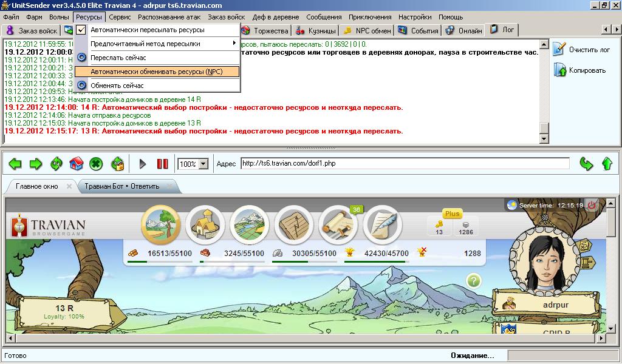622x364 pixels.
Task: Switch to the Онлайн tab
Action: coord(463,30)
